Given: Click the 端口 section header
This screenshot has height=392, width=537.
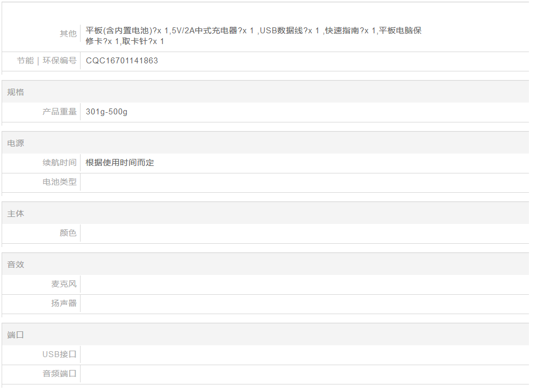Looking at the screenshot, I should 16,335.
